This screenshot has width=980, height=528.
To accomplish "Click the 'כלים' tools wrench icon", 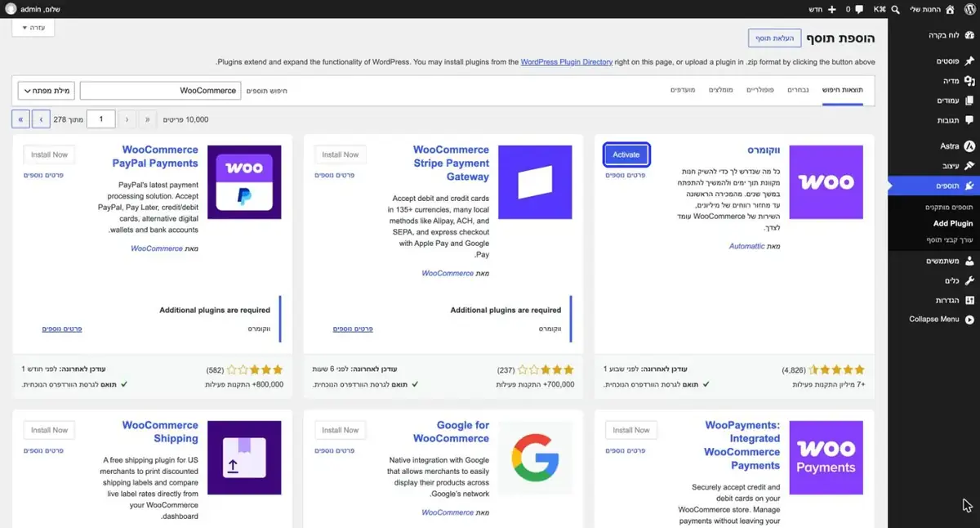I will [969, 280].
